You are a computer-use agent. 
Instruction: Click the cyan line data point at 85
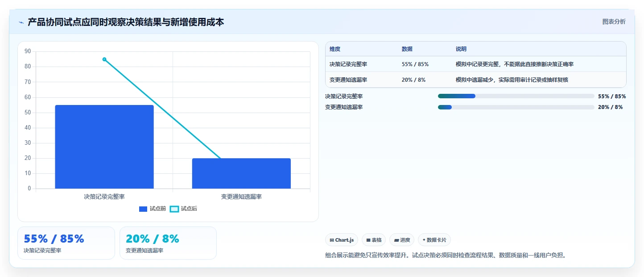(104, 59)
